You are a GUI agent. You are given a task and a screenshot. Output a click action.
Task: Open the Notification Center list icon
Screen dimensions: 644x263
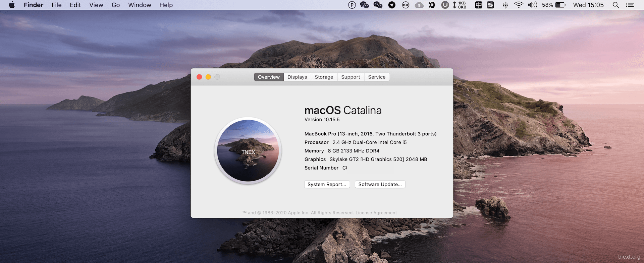630,5
